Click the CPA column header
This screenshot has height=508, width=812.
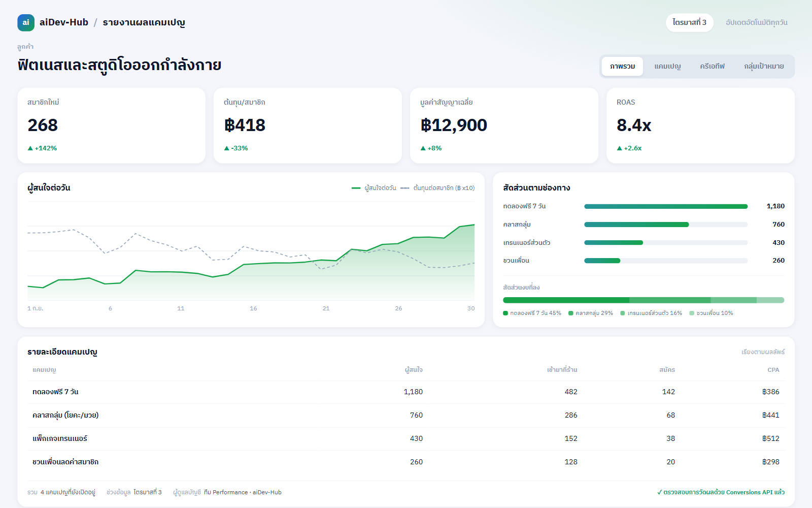(773, 370)
